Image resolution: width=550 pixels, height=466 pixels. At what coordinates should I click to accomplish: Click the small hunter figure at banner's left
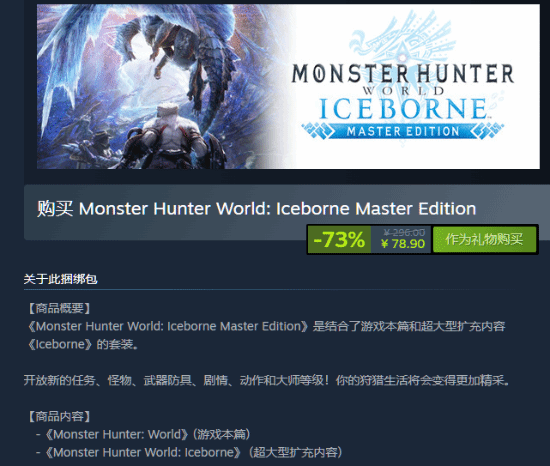click(x=102, y=147)
